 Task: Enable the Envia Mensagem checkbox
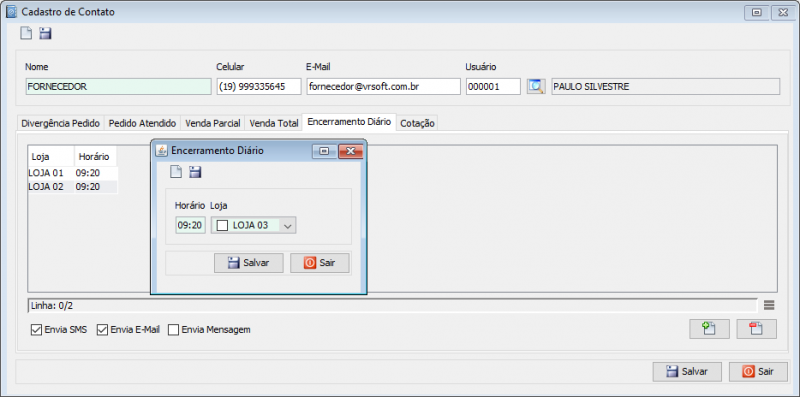(173, 330)
